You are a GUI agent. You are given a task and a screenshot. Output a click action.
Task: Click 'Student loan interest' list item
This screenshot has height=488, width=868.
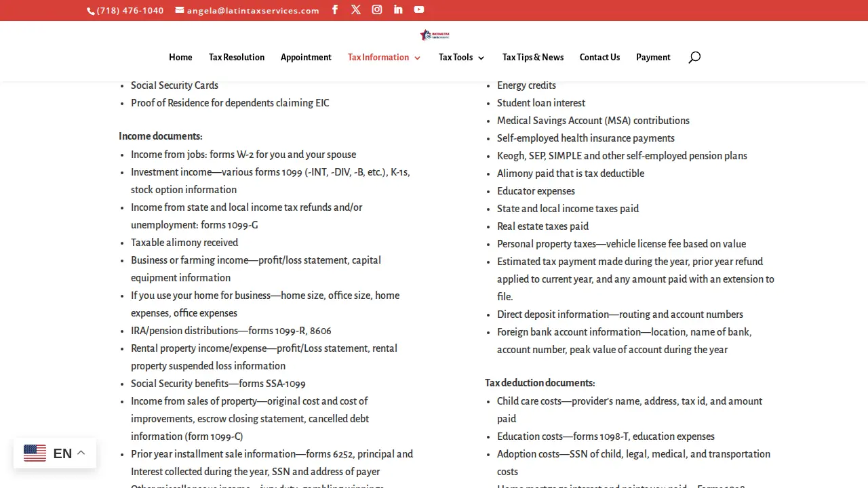[x=541, y=103]
